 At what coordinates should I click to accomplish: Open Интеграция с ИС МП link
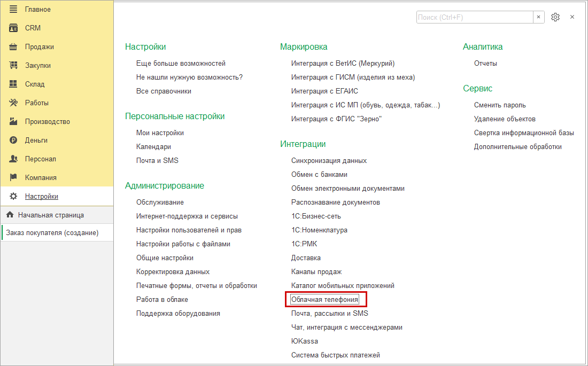(366, 105)
